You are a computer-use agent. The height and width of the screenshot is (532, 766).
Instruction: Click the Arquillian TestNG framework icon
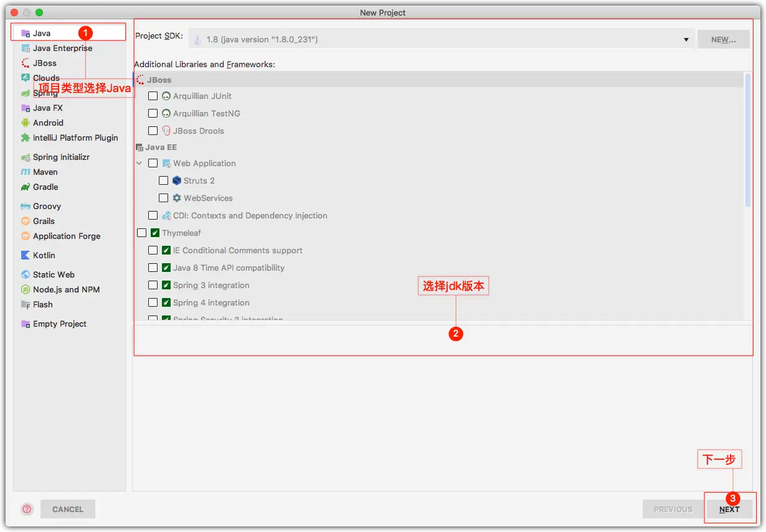[x=166, y=113]
